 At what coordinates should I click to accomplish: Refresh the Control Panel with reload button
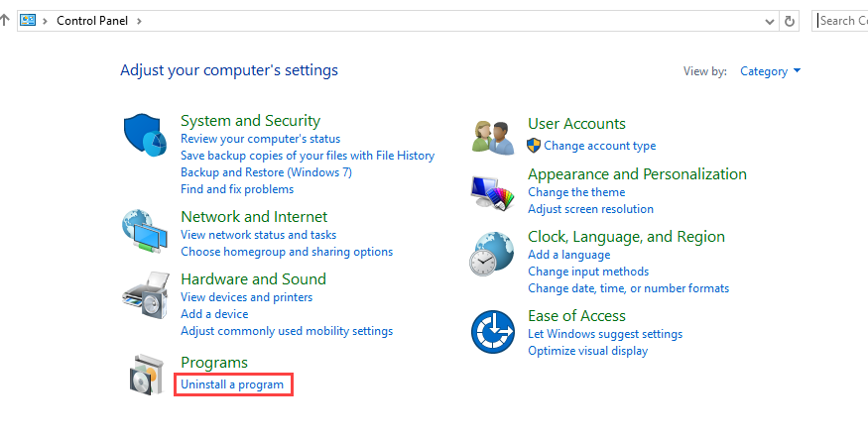[x=789, y=21]
